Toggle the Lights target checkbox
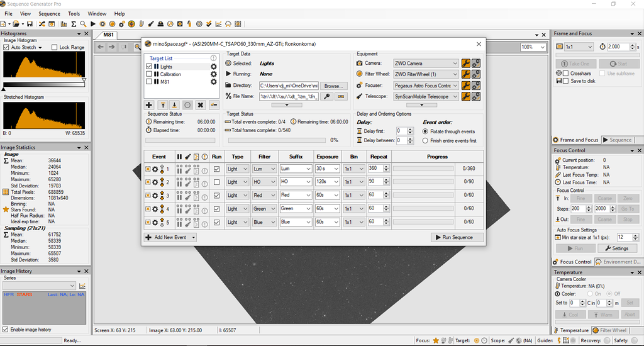The width and height of the screenshot is (644, 346). click(149, 67)
